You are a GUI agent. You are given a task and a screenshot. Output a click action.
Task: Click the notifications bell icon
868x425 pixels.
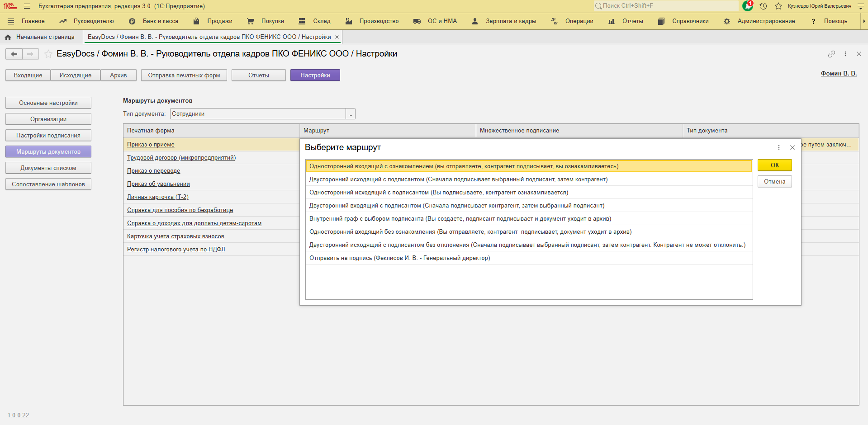[x=748, y=6]
